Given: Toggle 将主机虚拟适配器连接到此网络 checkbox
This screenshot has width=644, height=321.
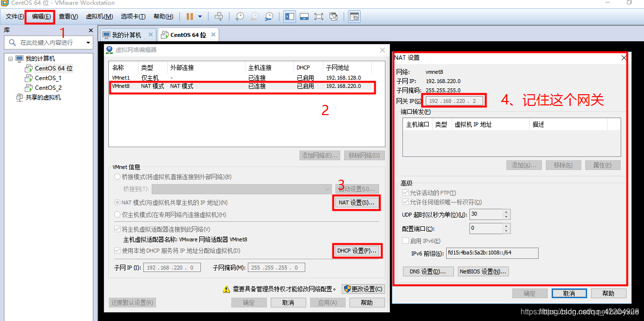Looking at the screenshot, I should coord(117,229).
